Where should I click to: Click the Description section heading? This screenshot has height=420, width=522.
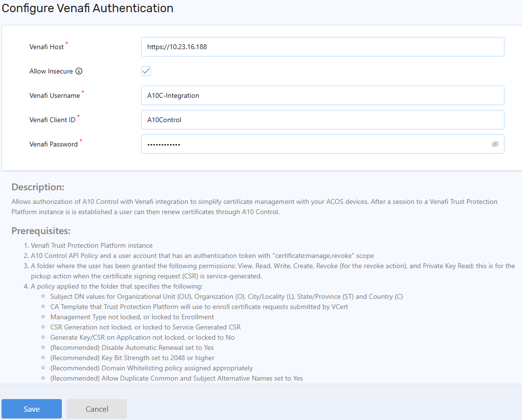[x=37, y=187]
